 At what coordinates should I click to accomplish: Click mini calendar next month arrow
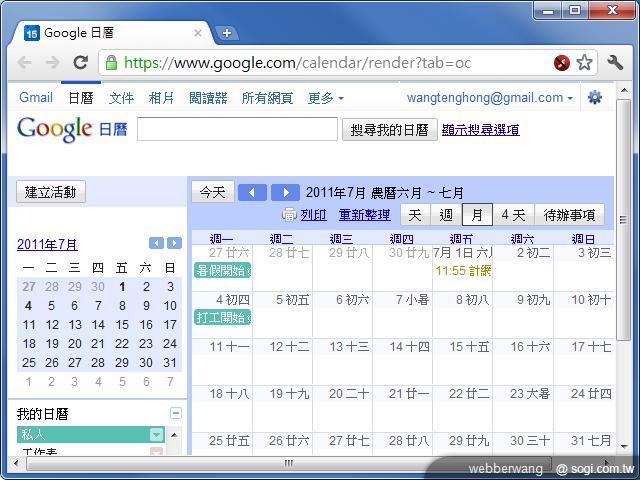[x=174, y=243]
